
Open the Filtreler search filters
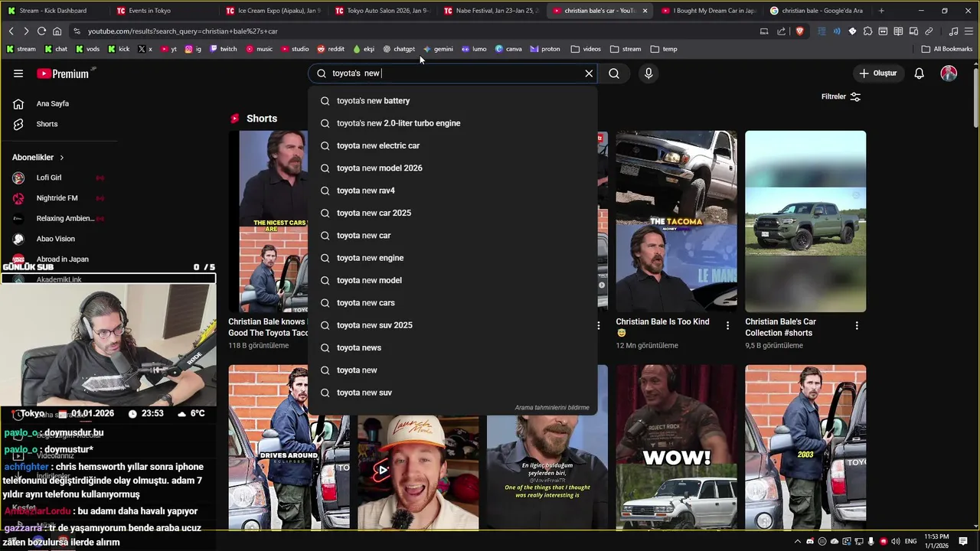point(841,97)
